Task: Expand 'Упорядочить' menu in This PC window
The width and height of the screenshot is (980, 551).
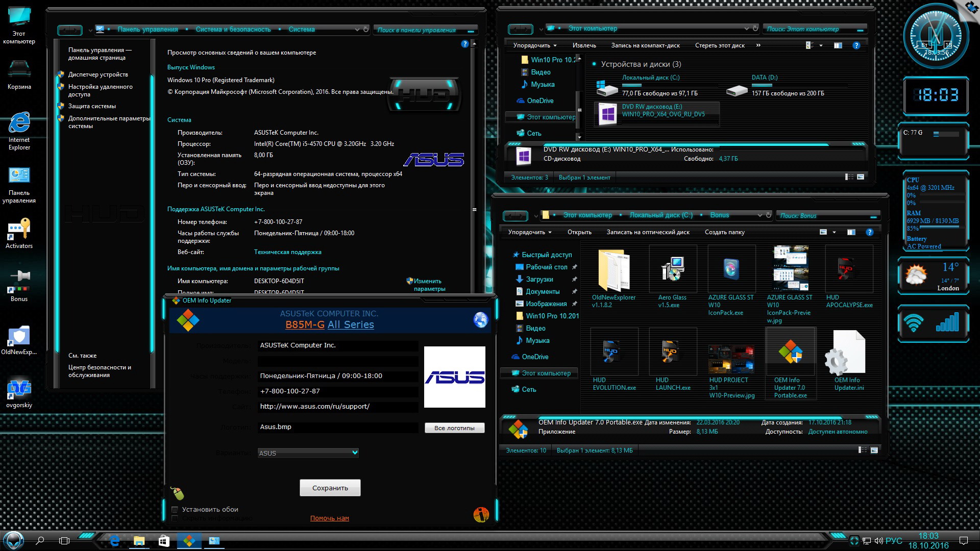Action: click(x=535, y=45)
